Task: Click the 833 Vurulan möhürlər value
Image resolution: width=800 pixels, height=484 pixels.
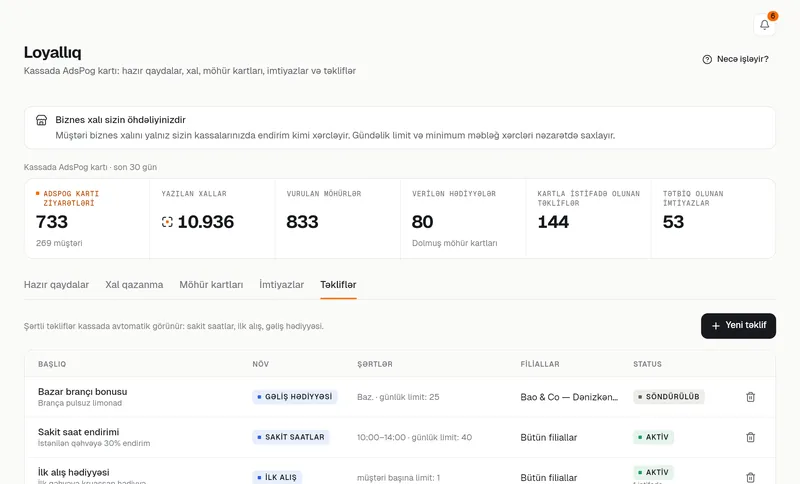Action: pyautogui.click(x=302, y=222)
